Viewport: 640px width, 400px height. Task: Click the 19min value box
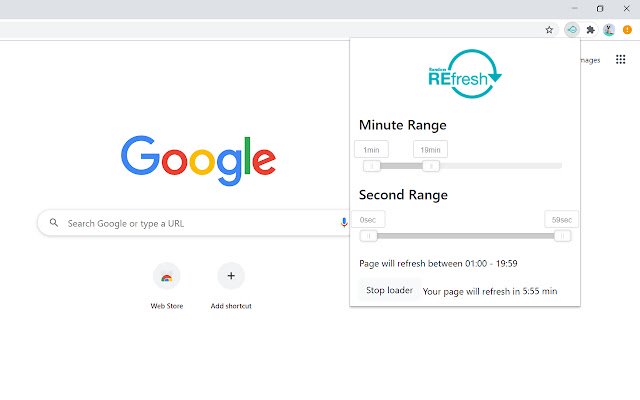coord(430,149)
